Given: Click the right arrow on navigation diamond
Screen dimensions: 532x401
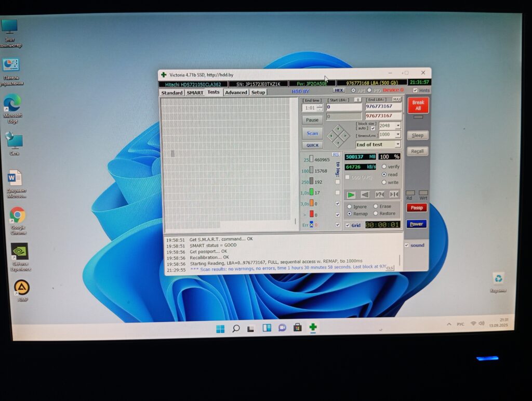Looking at the screenshot, I should (345, 136).
